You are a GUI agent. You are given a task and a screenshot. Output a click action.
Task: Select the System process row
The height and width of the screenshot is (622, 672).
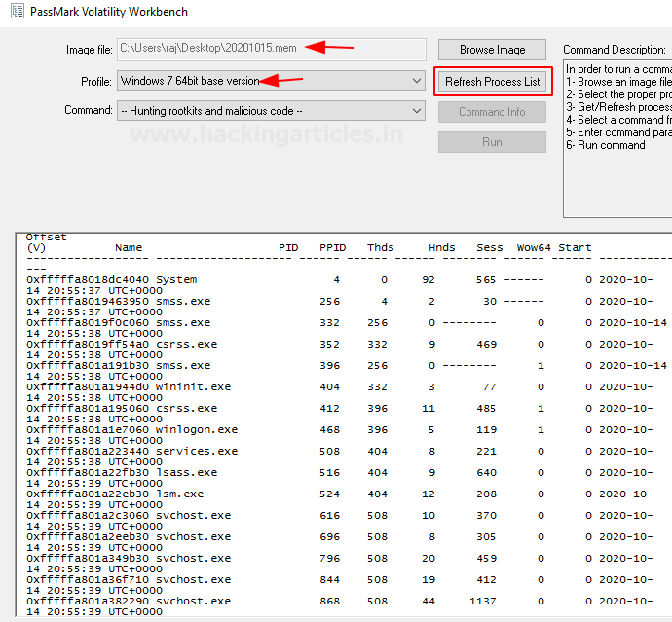[x=176, y=280]
